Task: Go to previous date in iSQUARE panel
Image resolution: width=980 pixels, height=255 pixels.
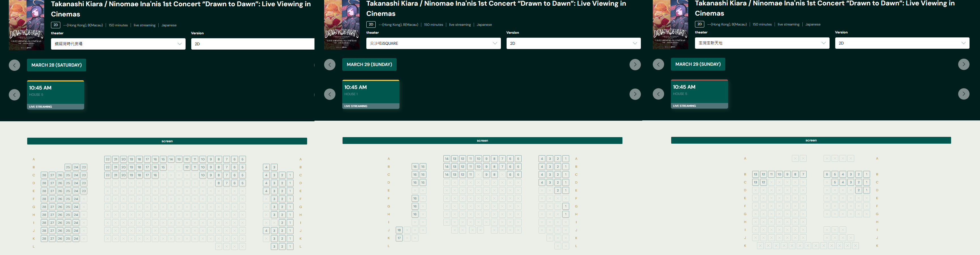Action: pyautogui.click(x=330, y=65)
